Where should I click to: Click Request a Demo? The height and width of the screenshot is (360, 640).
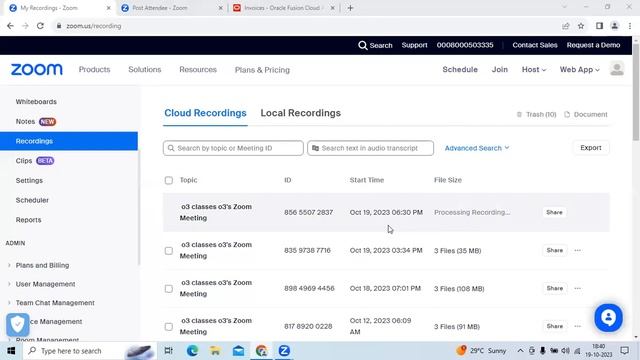click(593, 45)
